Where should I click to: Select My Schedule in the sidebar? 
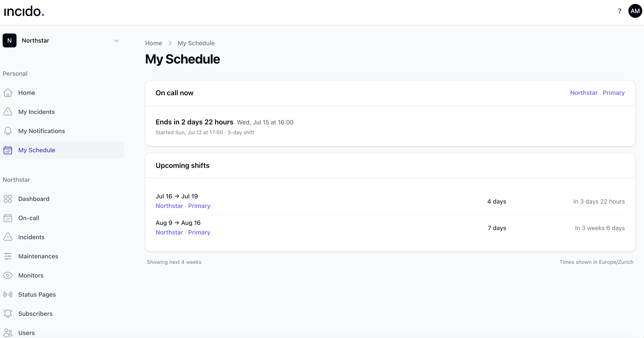click(x=62, y=150)
